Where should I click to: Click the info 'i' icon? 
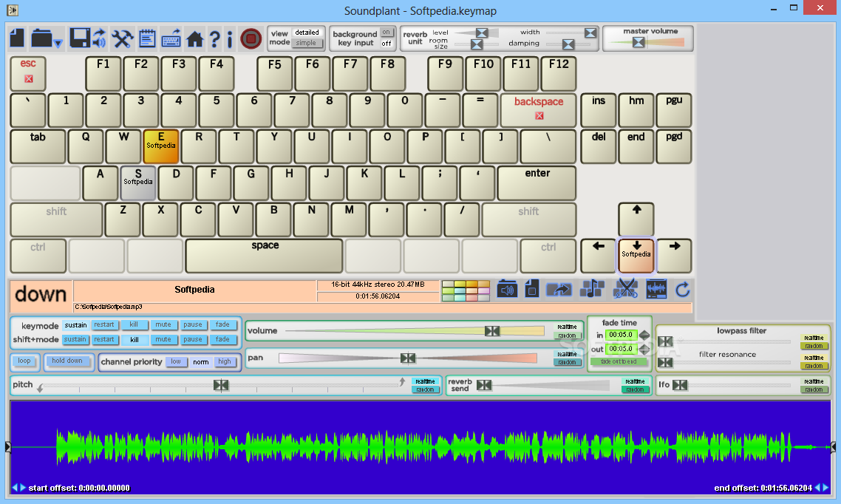point(230,38)
